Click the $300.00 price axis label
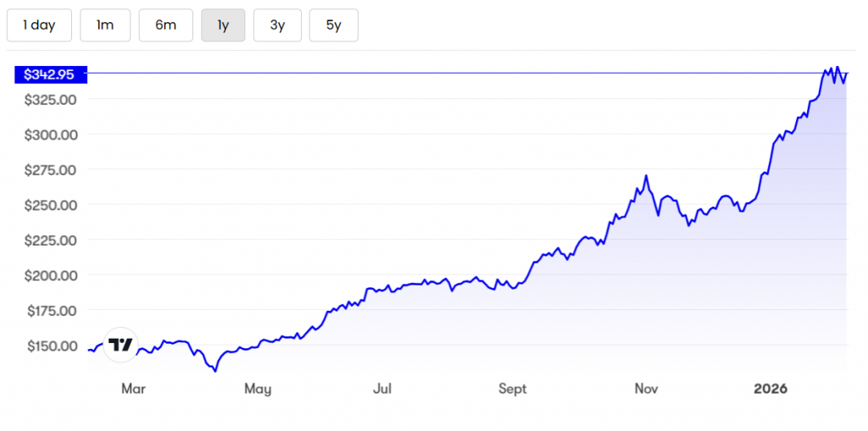 [x=50, y=135]
